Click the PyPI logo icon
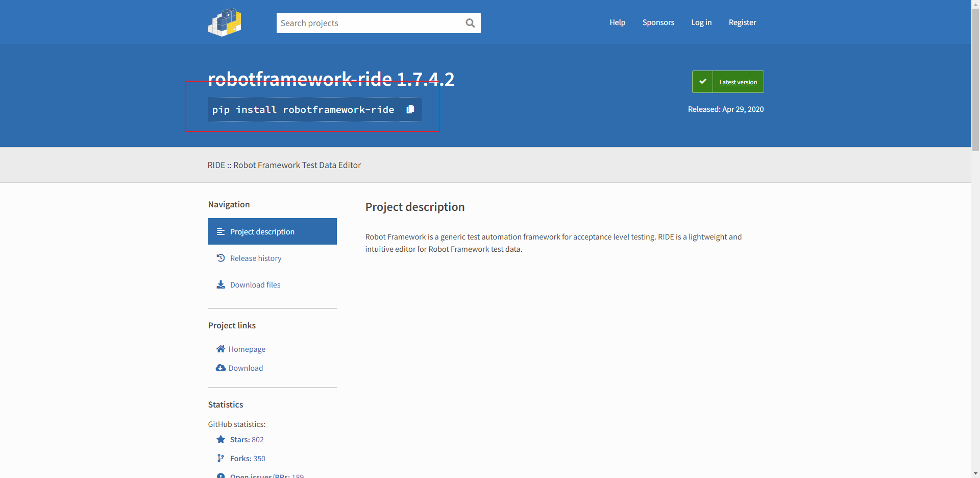The image size is (980, 478). 225,22
